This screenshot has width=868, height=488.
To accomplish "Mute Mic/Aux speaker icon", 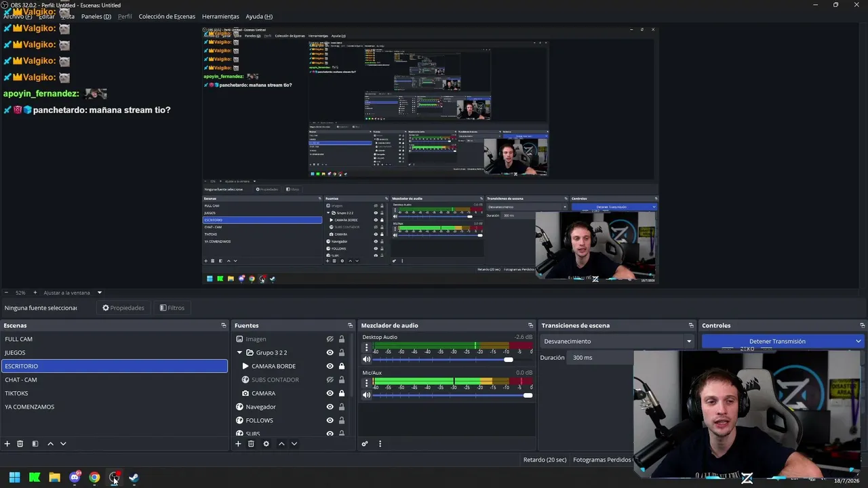I will pyautogui.click(x=367, y=394).
